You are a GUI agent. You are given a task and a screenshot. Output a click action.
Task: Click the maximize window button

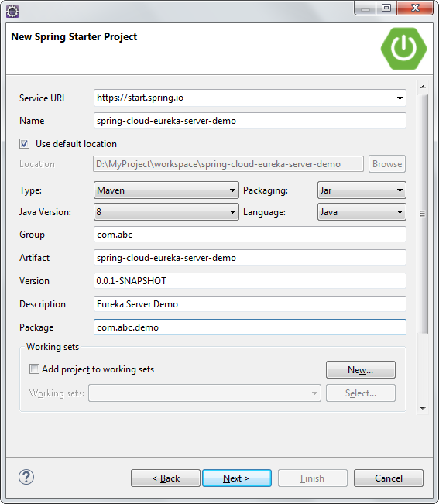386,8
